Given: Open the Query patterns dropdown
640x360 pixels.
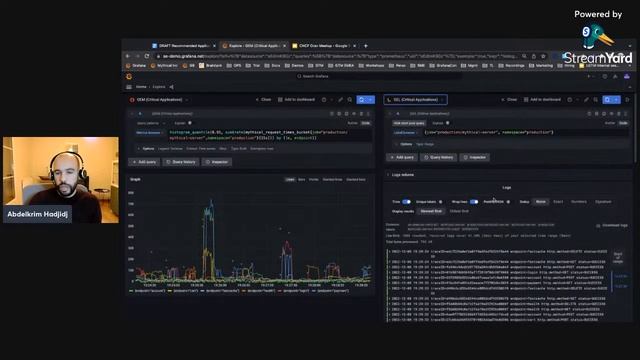Looking at the screenshot, I should click(x=151, y=123).
